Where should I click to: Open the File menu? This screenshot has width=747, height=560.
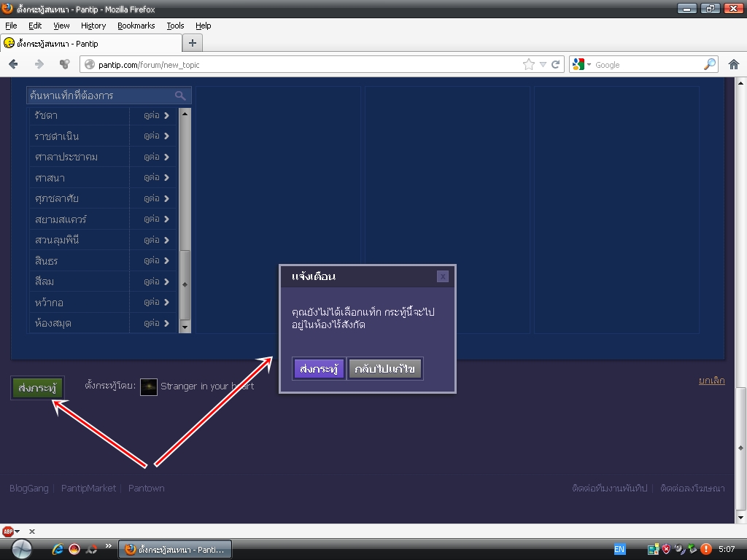coord(11,26)
